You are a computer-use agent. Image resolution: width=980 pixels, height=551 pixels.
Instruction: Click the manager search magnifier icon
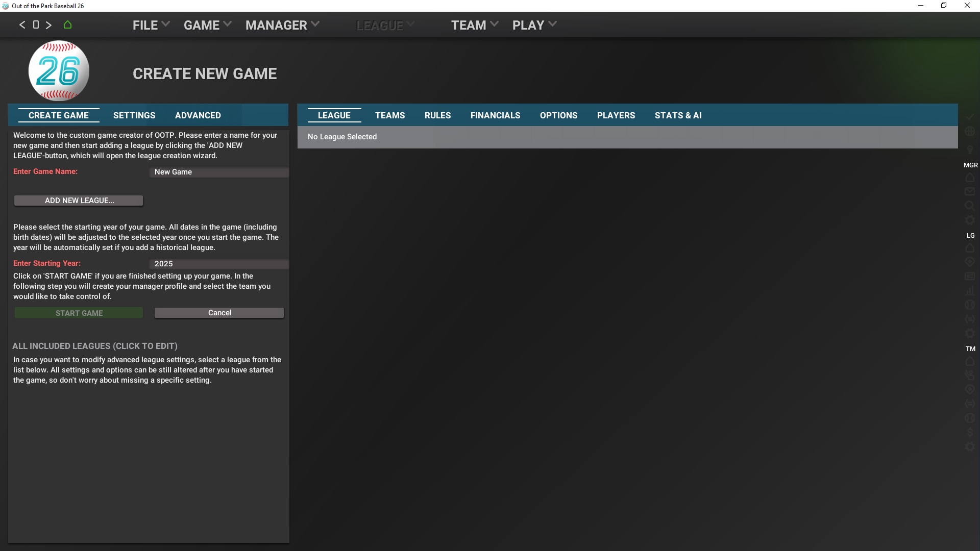970,206
